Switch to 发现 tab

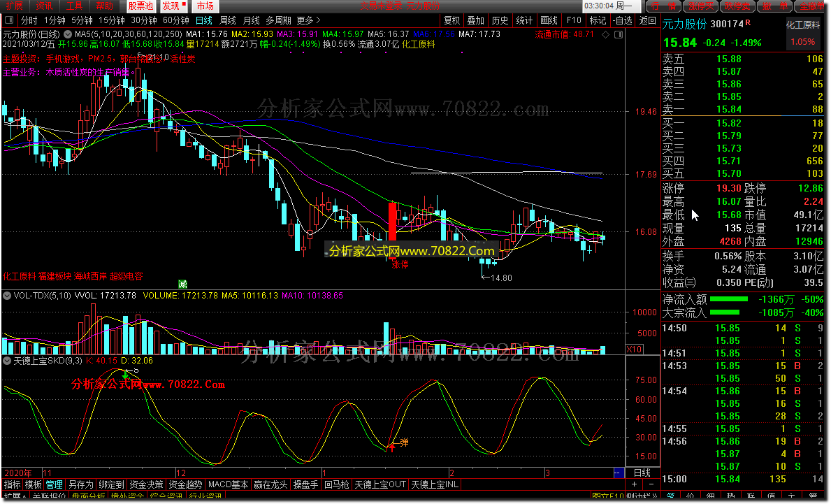click(174, 6)
